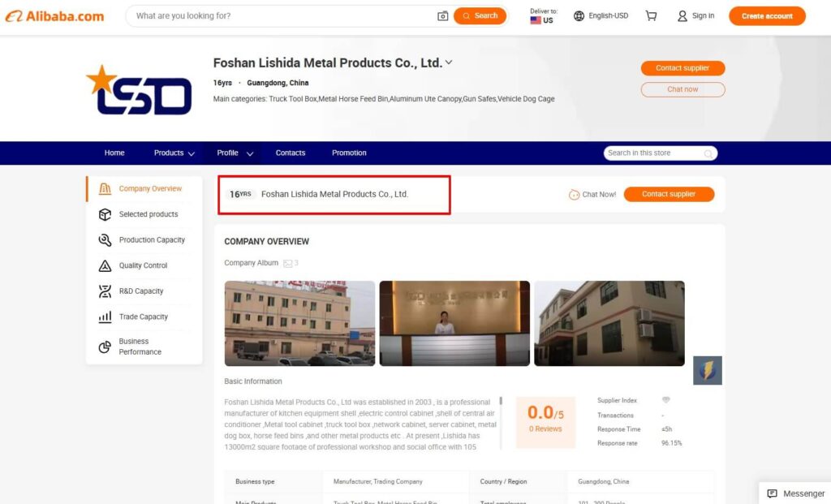This screenshot has height=504, width=831.
Task: Click the 0.0/5 rating score display
Action: click(x=545, y=416)
